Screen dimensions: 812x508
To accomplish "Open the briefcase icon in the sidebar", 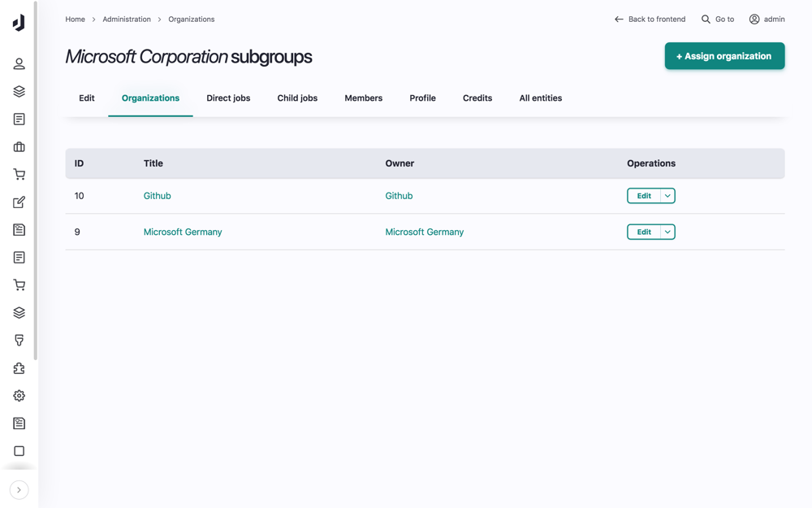I will pyautogui.click(x=19, y=147).
